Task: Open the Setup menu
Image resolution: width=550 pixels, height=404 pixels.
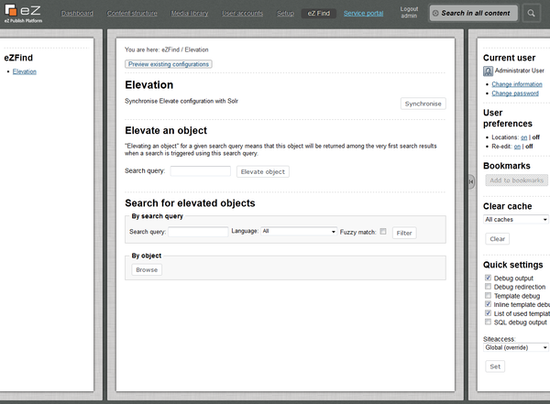Action: pyautogui.click(x=286, y=13)
